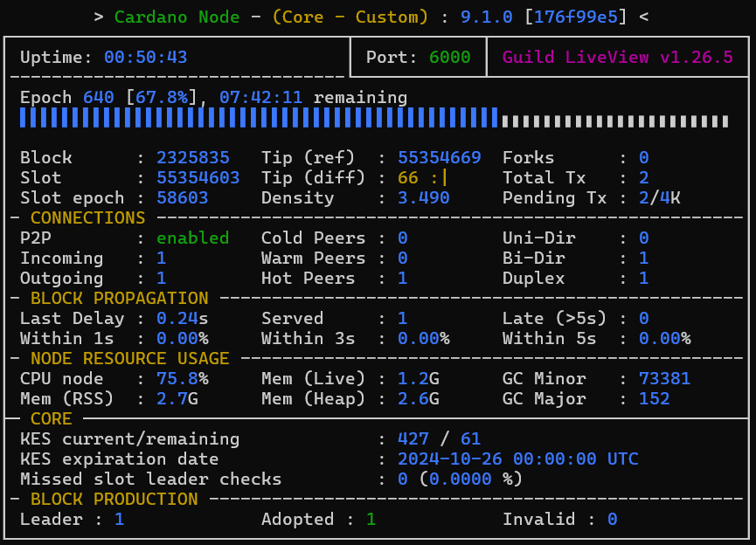756x545 pixels.
Task: Click the Density value "3.490"
Action: [x=424, y=198]
